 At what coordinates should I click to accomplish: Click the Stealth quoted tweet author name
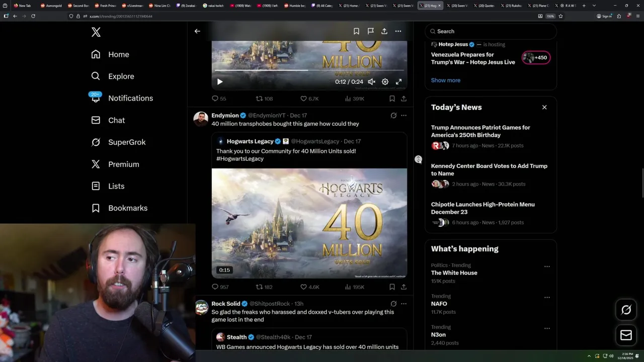tap(236, 337)
